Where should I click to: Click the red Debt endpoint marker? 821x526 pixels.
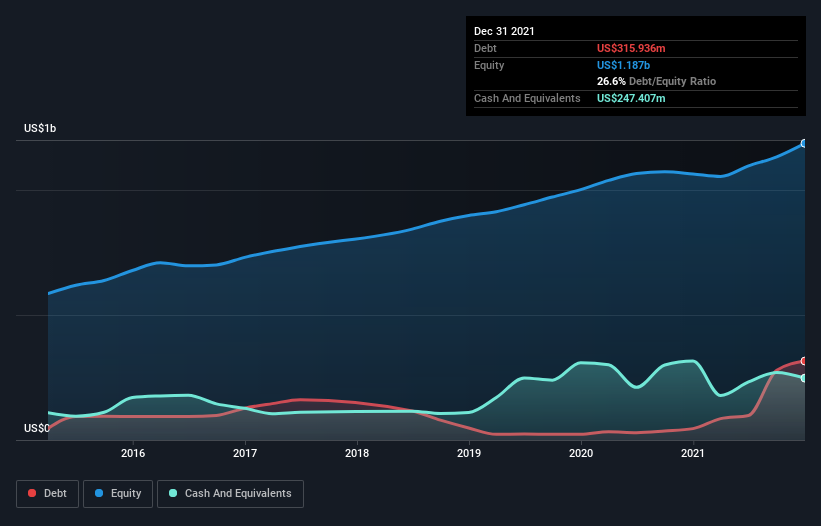coord(804,361)
